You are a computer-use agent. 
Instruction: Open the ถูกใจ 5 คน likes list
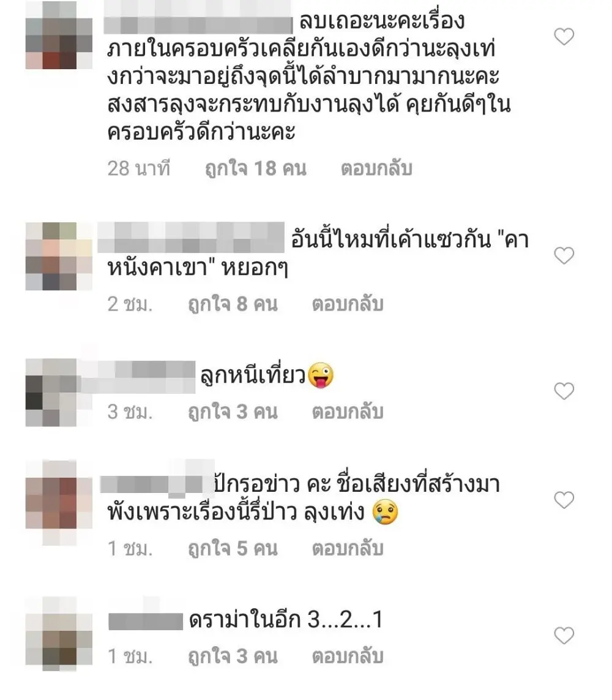tap(233, 549)
